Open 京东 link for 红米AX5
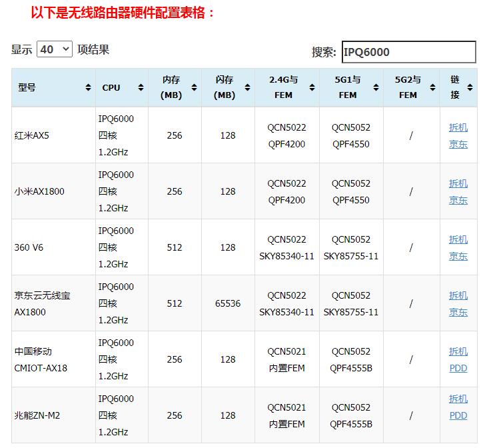Viewport: 483px width, 448px height. coord(458,144)
